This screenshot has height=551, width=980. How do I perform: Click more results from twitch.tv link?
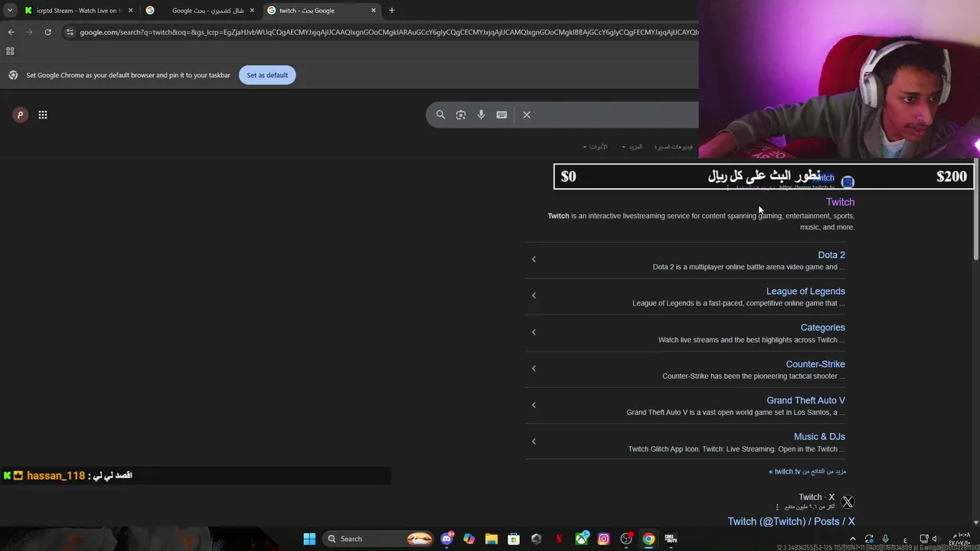808,471
